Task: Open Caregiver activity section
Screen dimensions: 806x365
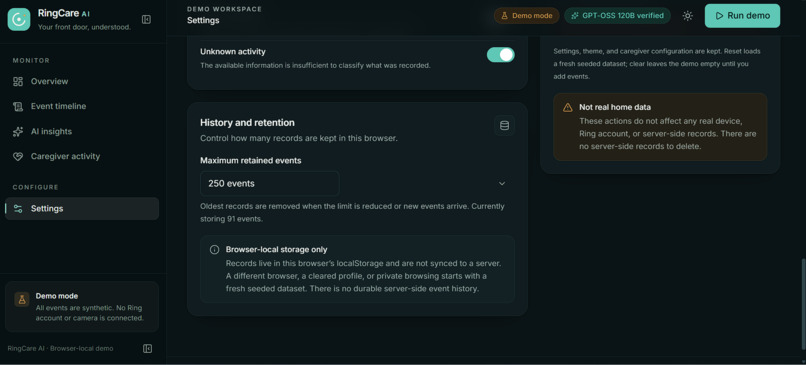Action: (82, 156)
